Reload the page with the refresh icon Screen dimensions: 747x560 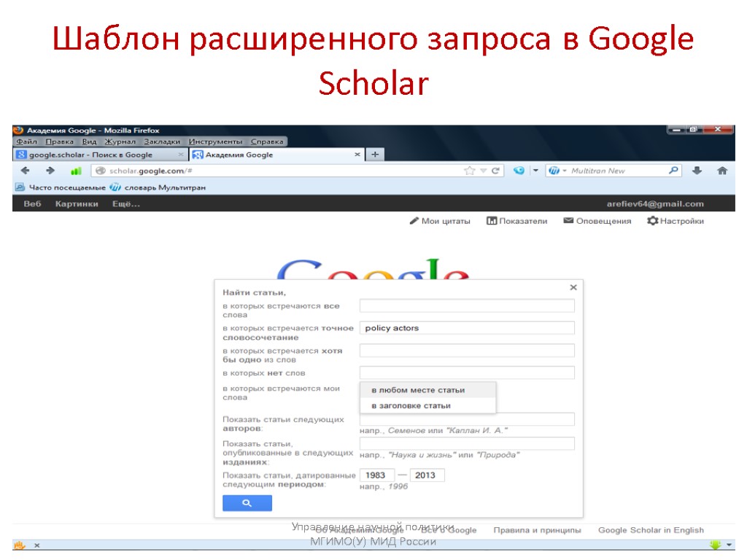pyautogui.click(x=495, y=171)
